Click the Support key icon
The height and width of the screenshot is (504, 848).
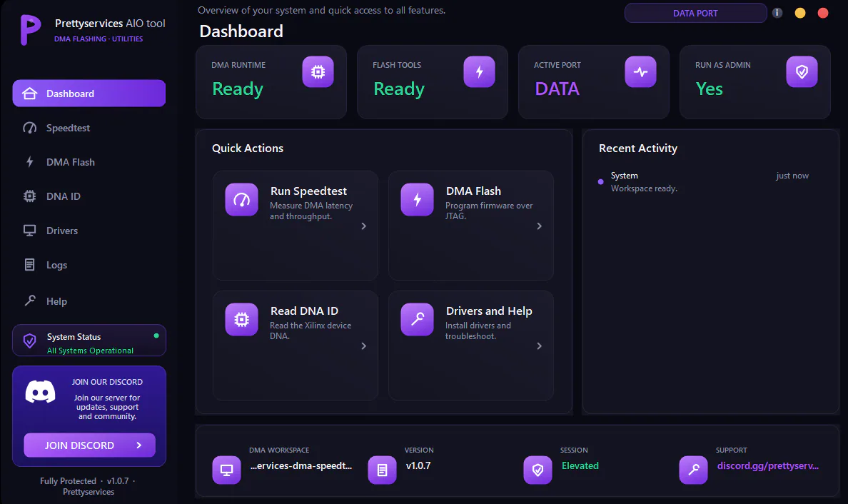(x=693, y=470)
